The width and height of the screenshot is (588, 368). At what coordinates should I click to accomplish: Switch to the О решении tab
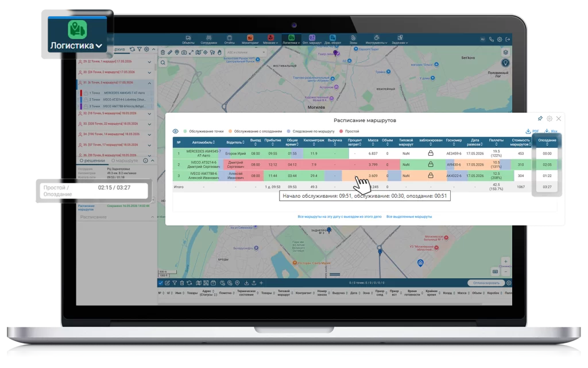(x=92, y=161)
